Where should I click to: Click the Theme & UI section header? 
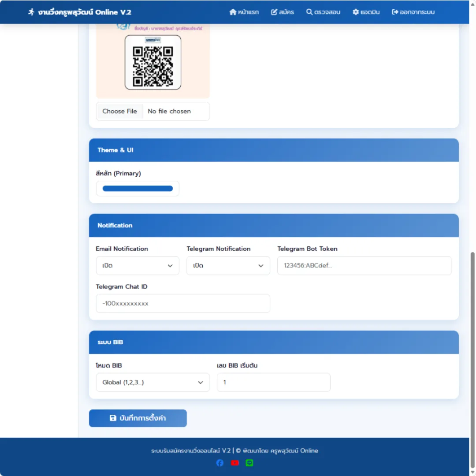274,150
